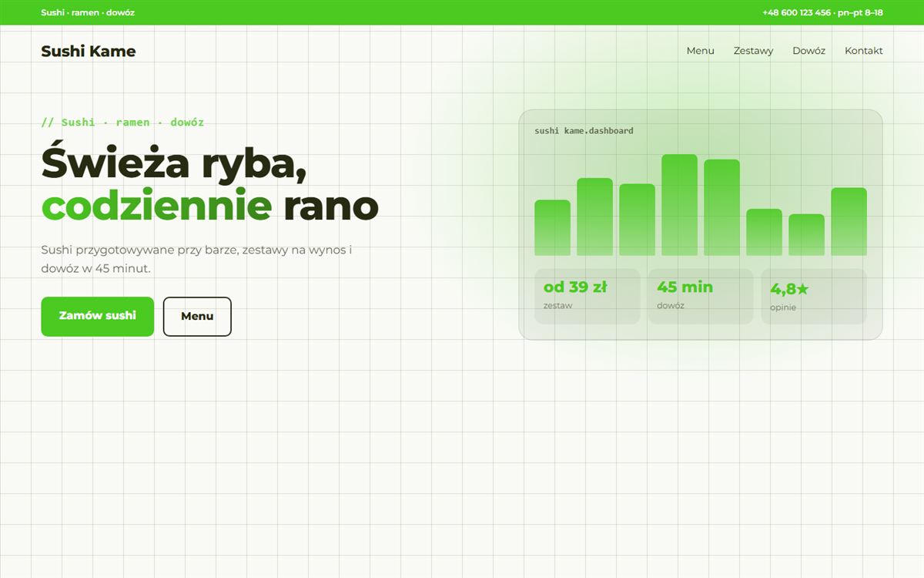Click the "// Sushi · ramen · dowóz" tagline
Viewport: 924px width, 578px height.
pyautogui.click(x=122, y=122)
